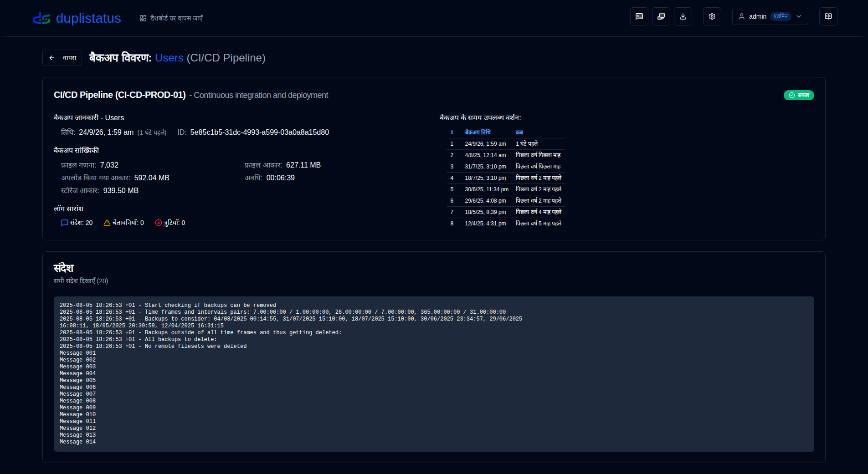Click the download icon in the header
This screenshot has width=868, height=474.
tap(683, 16)
